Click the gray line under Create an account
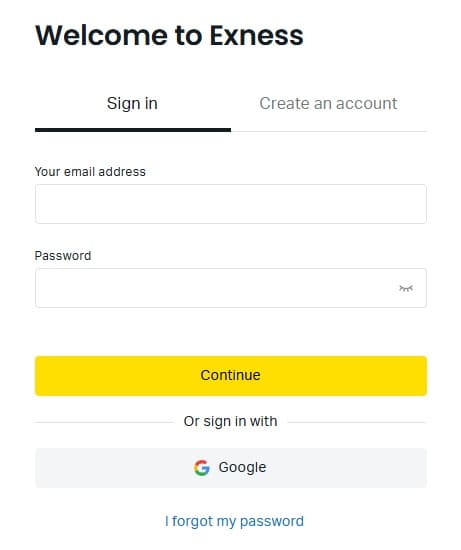The image size is (461, 550). pyautogui.click(x=329, y=132)
